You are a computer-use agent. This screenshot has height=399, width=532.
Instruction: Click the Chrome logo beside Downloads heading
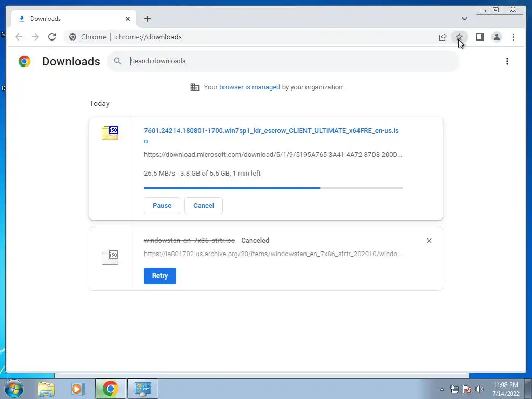pos(24,61)
